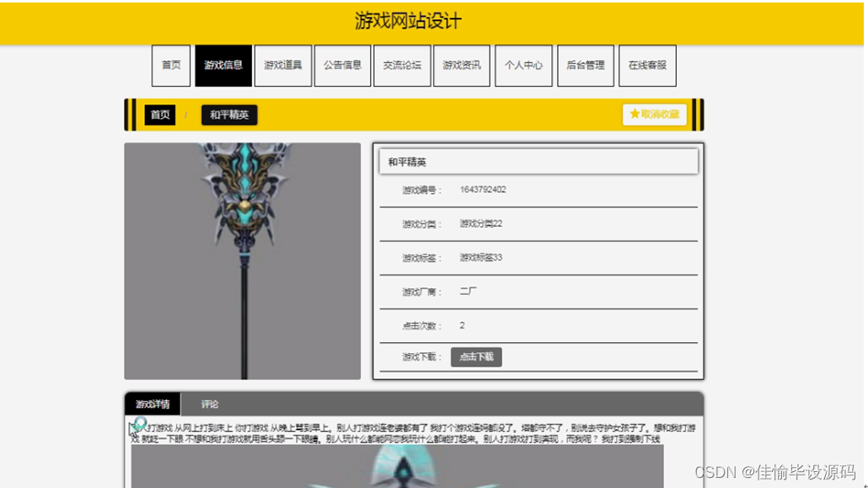Click the value 游戏分类22
The width and height of the screenshot is (868, 488).
point(481,224)
